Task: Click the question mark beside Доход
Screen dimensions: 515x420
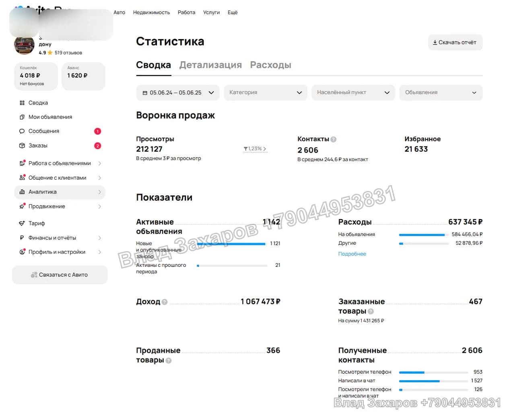Action: point(165,302)
